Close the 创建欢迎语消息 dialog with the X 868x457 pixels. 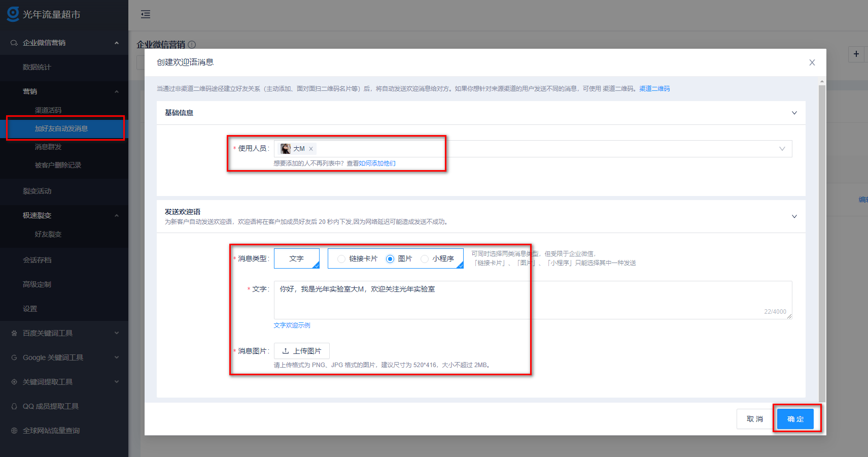(812, 62)
